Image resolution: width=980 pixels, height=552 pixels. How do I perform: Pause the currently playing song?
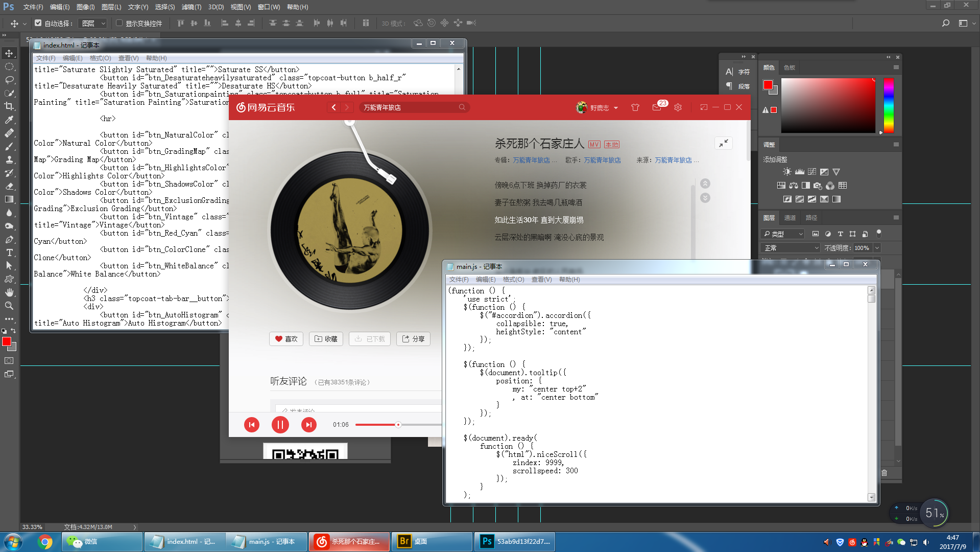280,425
